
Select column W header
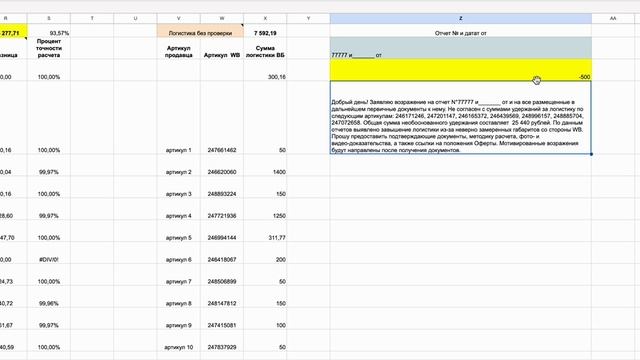[x=222, y=18]
